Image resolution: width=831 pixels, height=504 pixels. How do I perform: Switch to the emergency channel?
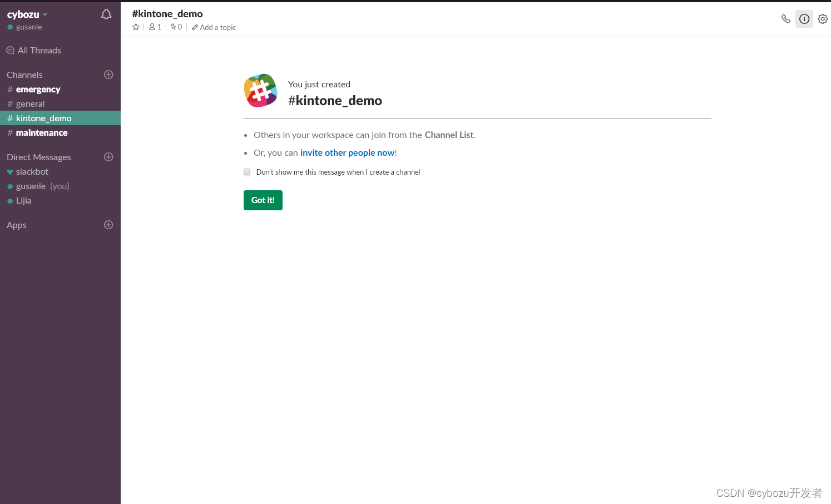(x=60, y=89)
